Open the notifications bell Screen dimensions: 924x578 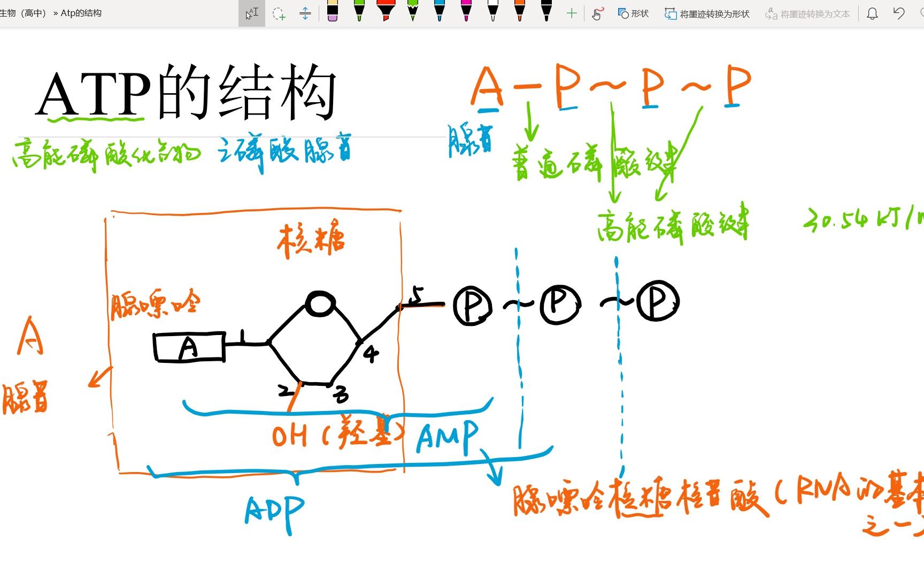[872, 13]
